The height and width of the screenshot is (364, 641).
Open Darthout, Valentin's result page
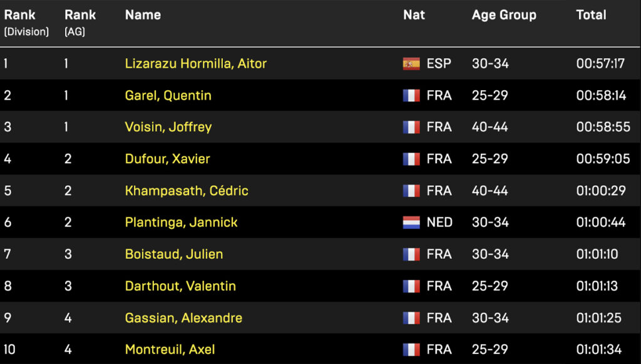coord(181,286)
